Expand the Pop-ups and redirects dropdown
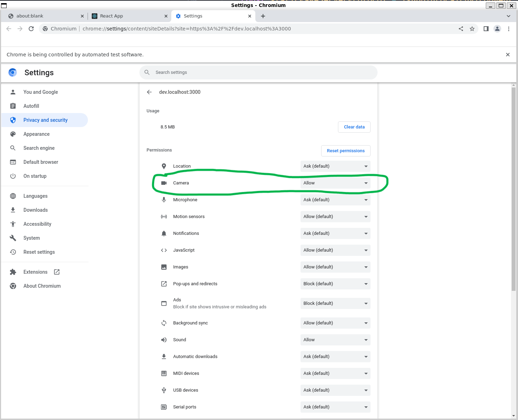Image resolution: width=518 pixels, height=420 pixels. coord(335,284)
